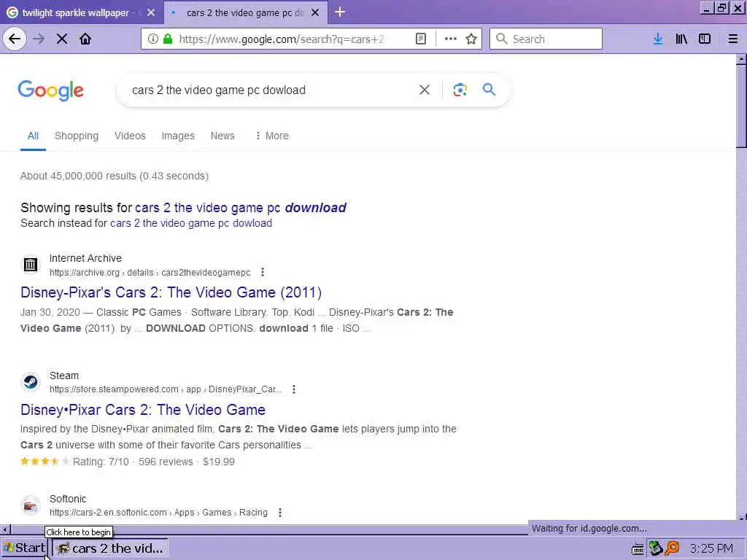
Task: Stop loading the page with the X button
Action: (62, 39)
